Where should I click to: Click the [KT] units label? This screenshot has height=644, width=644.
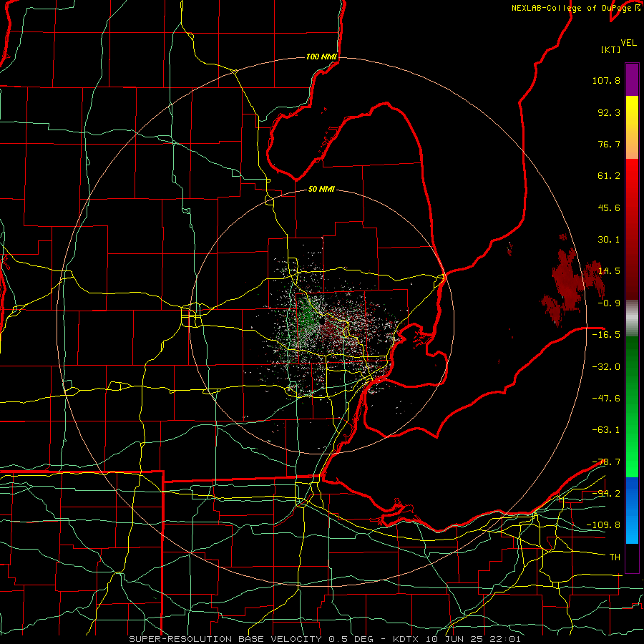(x=610, y=49)
